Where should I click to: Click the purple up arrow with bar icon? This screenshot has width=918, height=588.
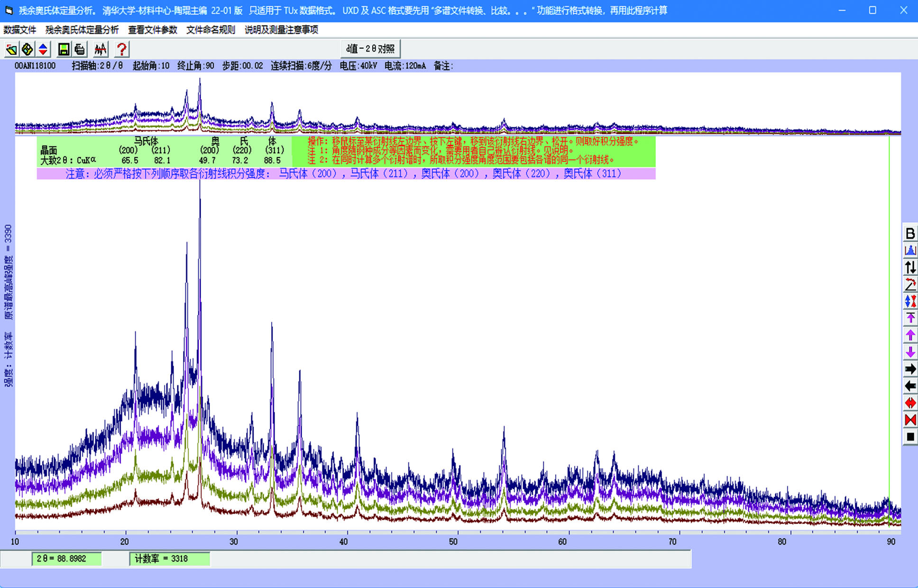click(910, 318)
